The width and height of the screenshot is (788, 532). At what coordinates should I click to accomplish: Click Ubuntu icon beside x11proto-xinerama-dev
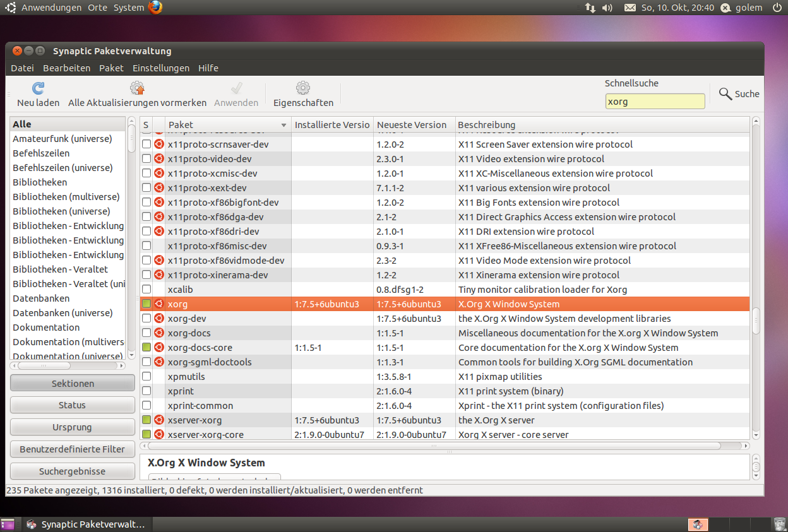(x=159, y=275)
